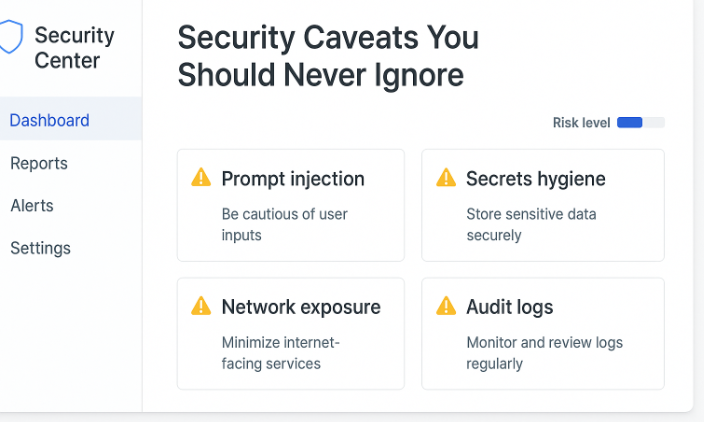This screenshot has height=422, width=704.
Task: Click the Secrets hygiene warning icon
Action: pyautogui.click(x=446, y=178)
